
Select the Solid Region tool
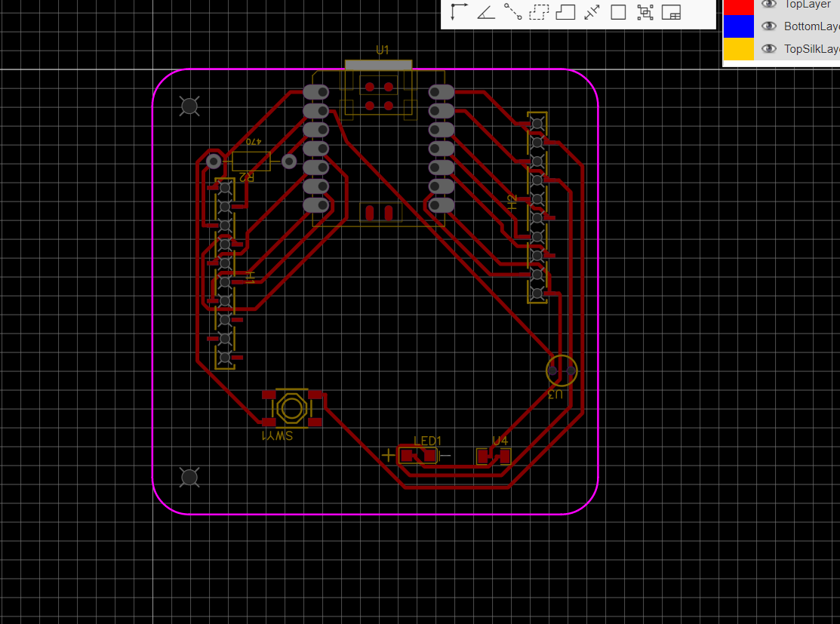[x=566, y=12]
